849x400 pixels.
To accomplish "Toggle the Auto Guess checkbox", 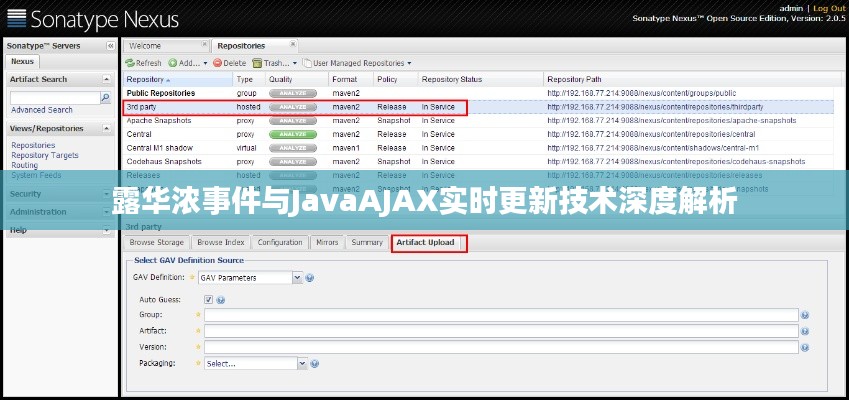I will click(208, 299).
